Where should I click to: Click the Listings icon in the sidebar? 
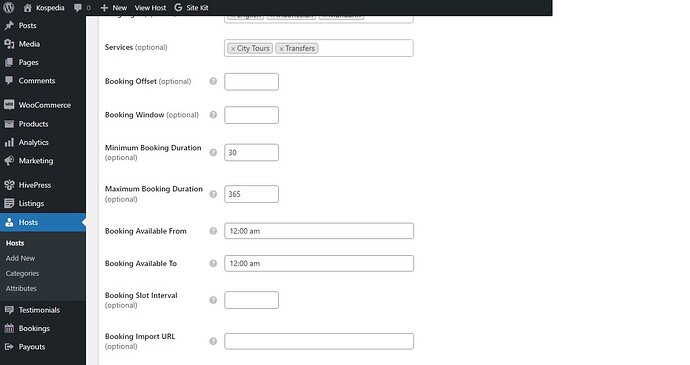click(9, 203)
